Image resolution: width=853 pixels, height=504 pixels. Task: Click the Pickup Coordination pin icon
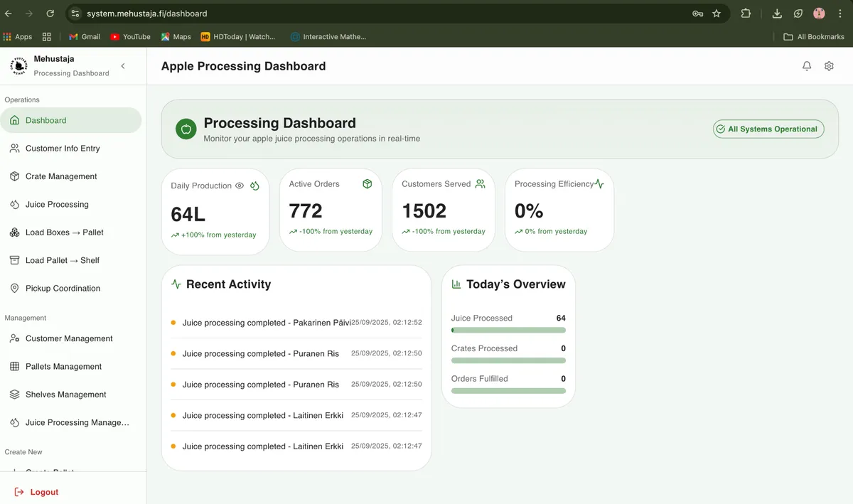click(14, 289)
